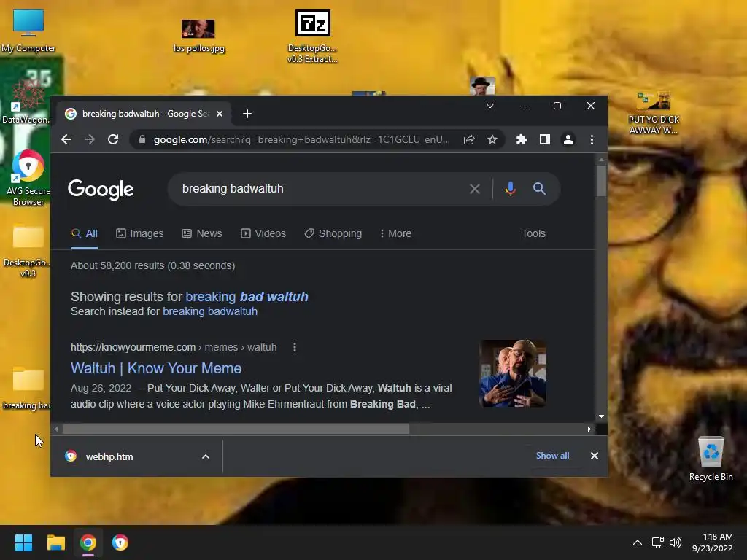Search instead for breaking badwaltuh
The height and width of the screenshot is (560, 747).
[210, 311]
